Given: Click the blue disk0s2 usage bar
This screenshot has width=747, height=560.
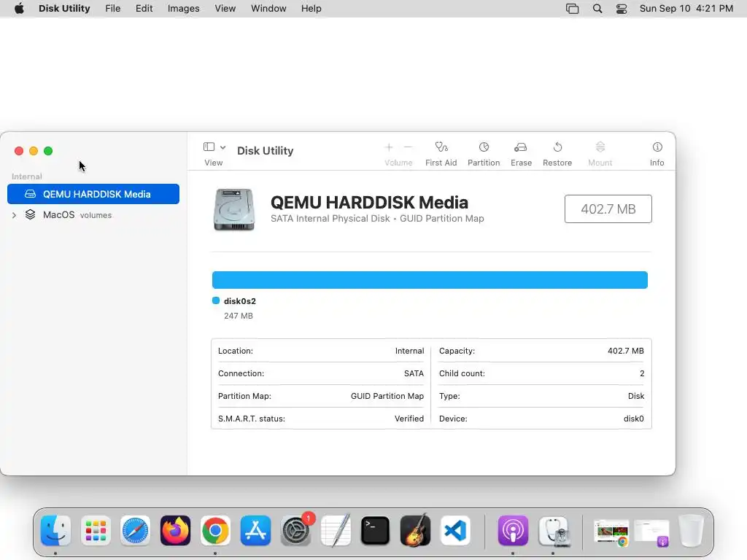Looking at the screenshot, I should [x=430, y=280].
